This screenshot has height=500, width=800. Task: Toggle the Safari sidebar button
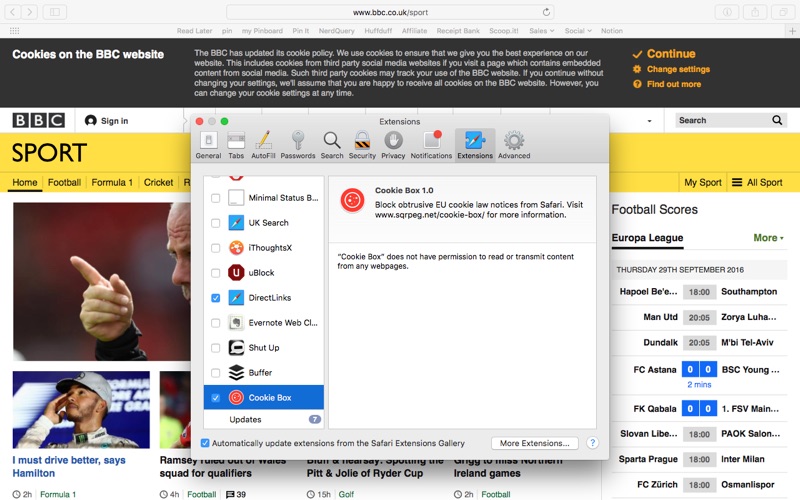coord(55,12)
